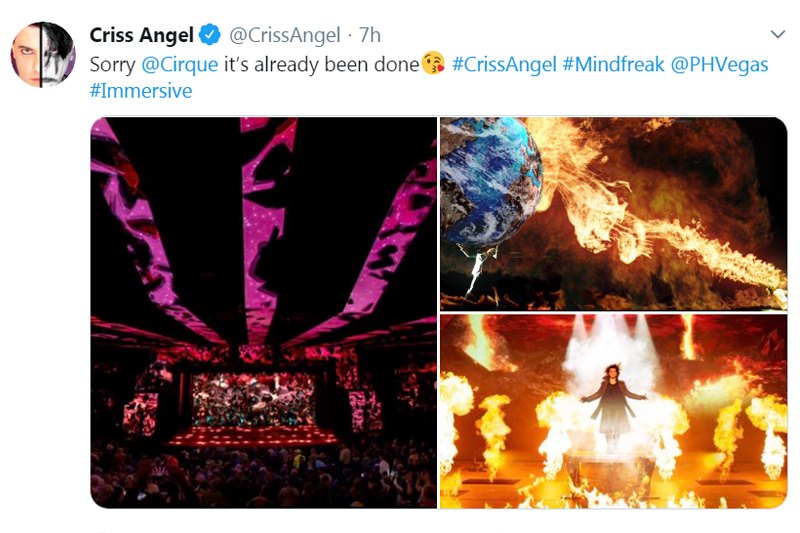This screenshot has height=533, width=800.
Task: View the globe and flames photo
Action: [x=614, y=214]
